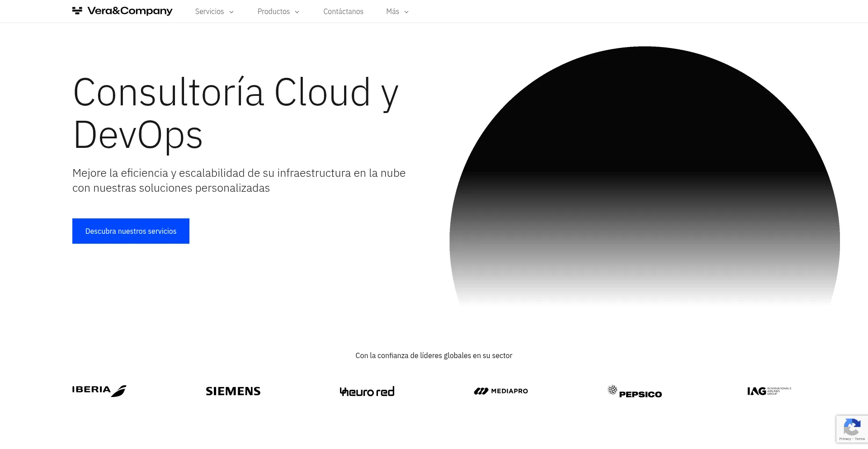Click the Neuro red logo
Viewport: 868px width, 449px height.
coord(367,392)
